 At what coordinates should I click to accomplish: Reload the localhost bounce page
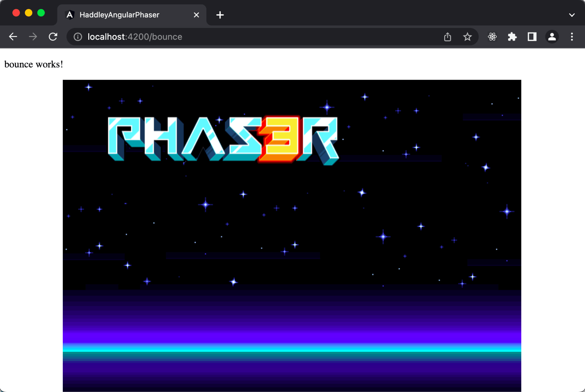(x=53, y=37)
